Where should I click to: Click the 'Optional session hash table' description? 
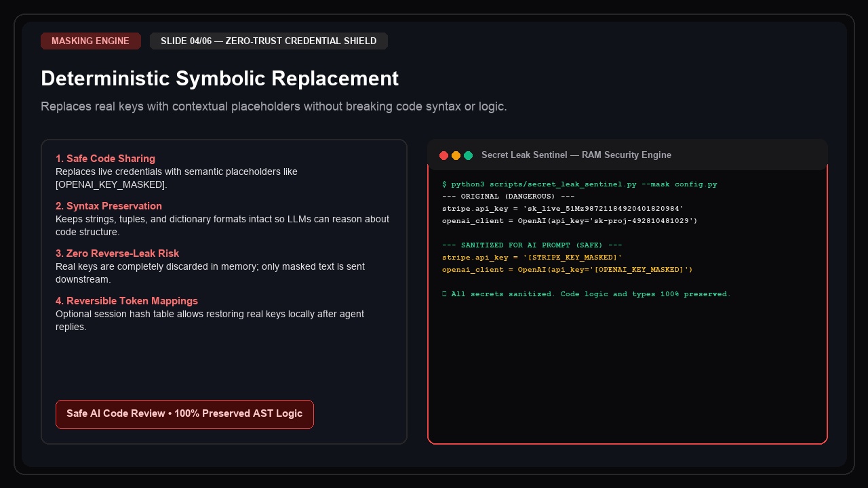[210, 321]
